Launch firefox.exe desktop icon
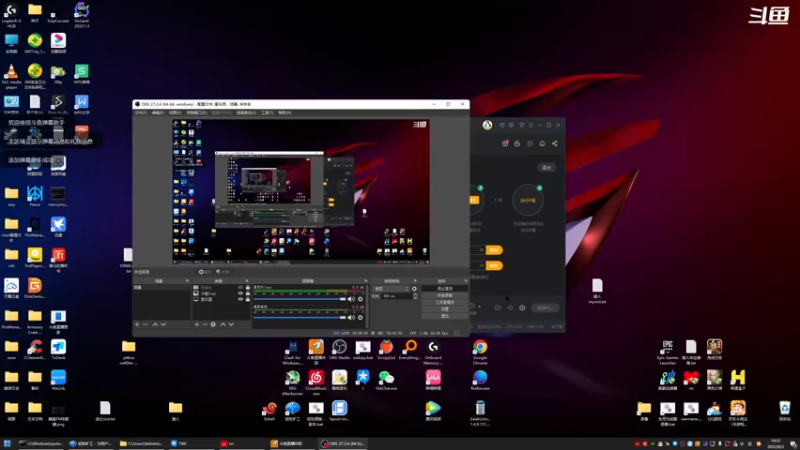The width and height of the screenshot is (800, 450). tap(480, 381)
